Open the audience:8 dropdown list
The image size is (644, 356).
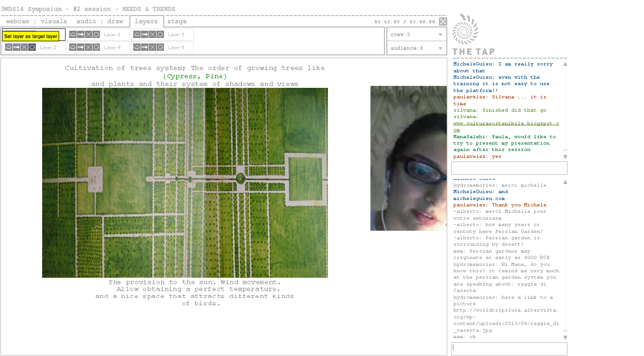click(440, 48)
